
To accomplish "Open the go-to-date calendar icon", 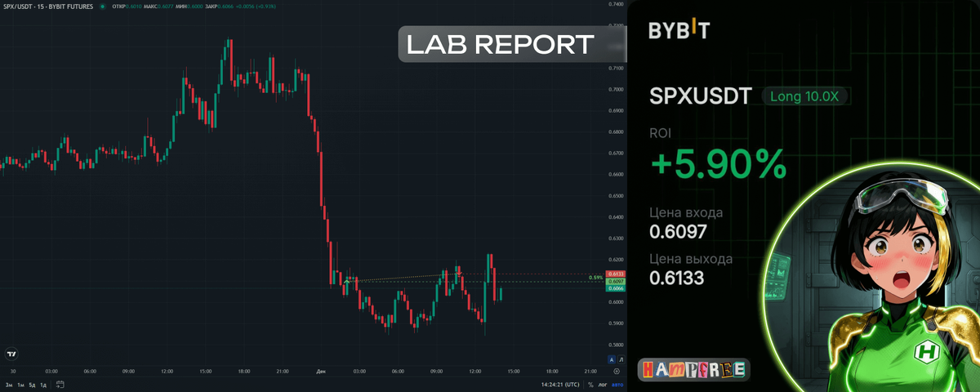I will [x=60, y=384].
